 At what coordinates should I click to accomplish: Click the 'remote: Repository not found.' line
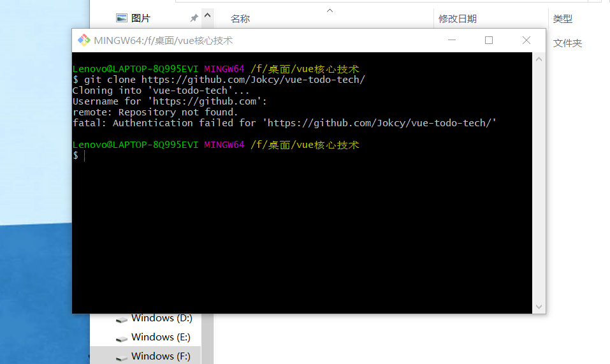pyautogui.click(x=156, y=112)
